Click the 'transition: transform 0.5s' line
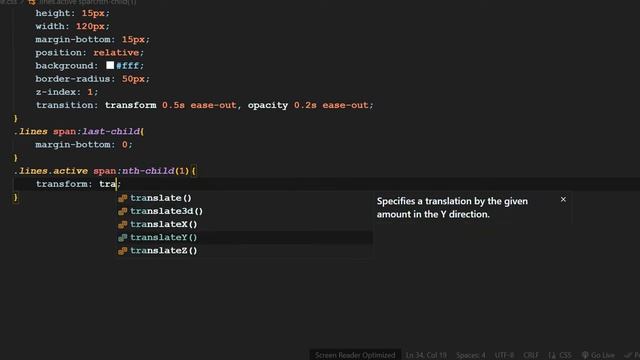Viewport: 640px width, 360px height. 204,105
